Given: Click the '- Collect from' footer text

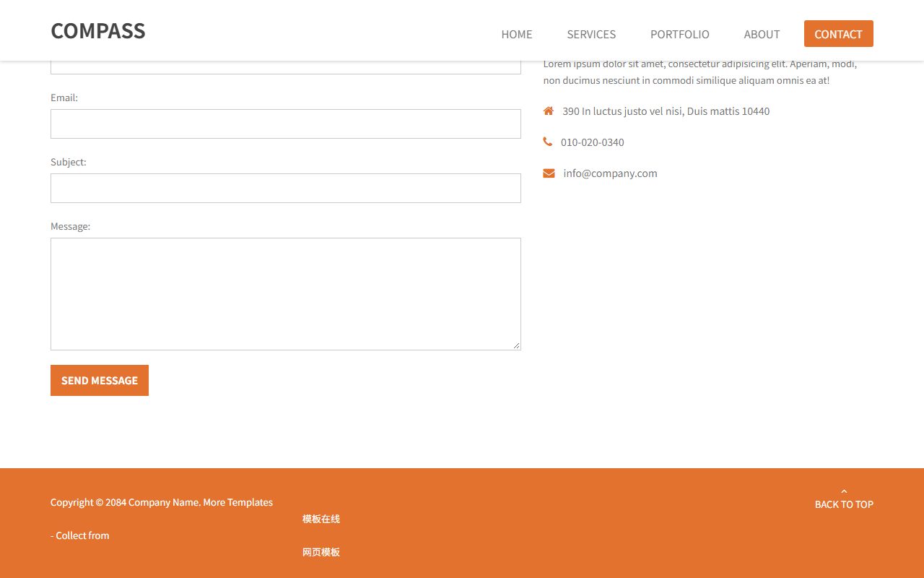Looking at the screenshot, I should pyautogui.click(x=80, y=535).
